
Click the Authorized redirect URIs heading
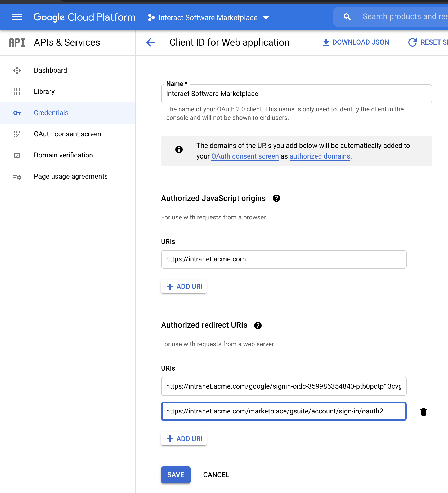(x=204, y=325)
